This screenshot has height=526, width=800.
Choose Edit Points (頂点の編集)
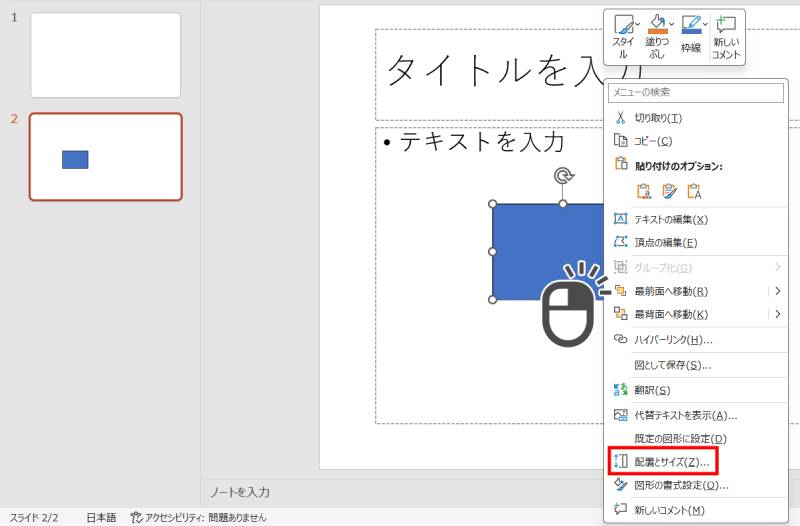click(696, 242)
